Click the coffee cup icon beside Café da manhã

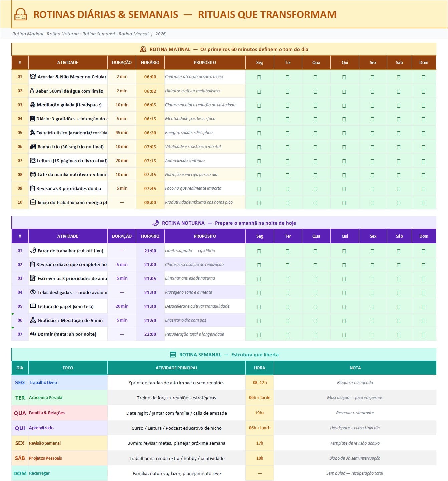(33, 174)
